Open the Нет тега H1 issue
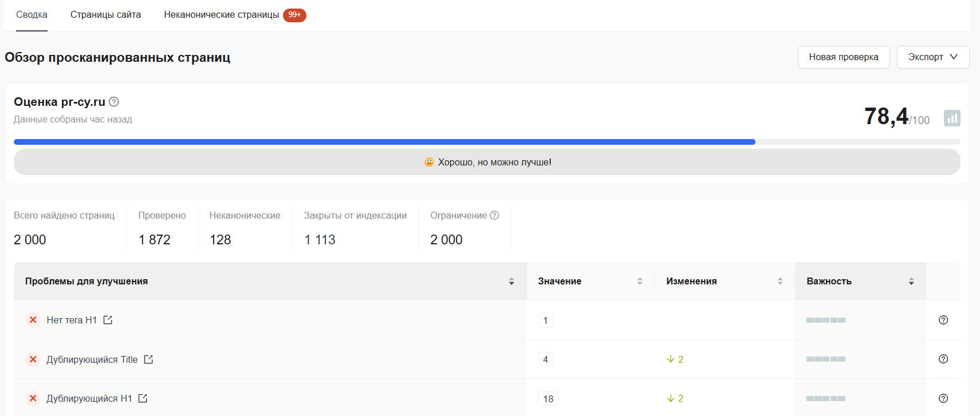The image size is (980, 416). [72, 320]
